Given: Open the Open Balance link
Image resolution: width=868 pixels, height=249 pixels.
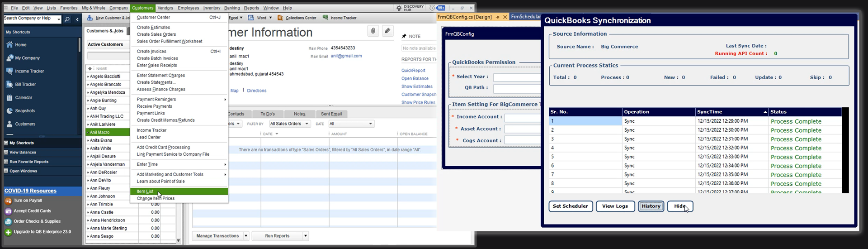Looking at the screenshot, I should [x=415, y=79].
